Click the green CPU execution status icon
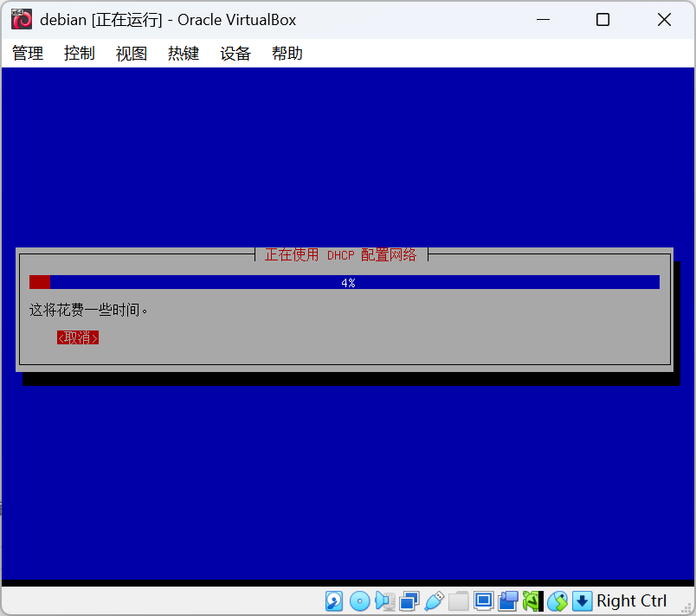Viewport: 696px width, 616px height. coord(532,601)
